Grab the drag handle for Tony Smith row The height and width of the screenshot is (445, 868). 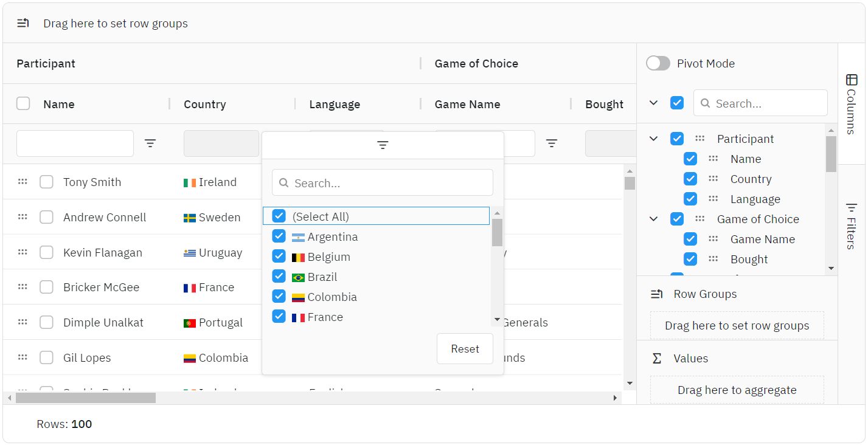coord(23,182)
